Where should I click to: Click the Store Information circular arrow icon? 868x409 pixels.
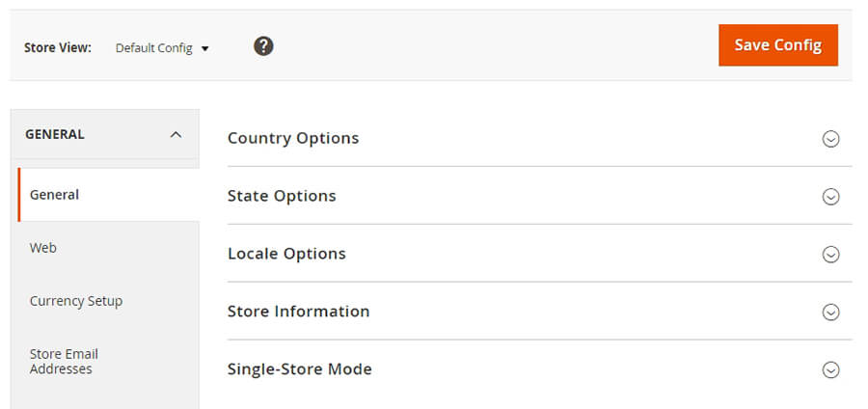[x=830, y=313]
